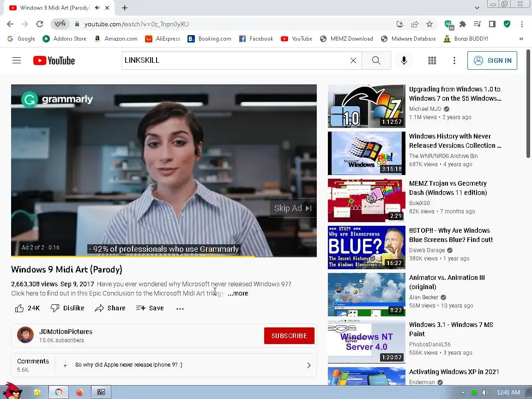532x399 pixels.
Task: Go back to the previous page
Action: pos(10,24)
